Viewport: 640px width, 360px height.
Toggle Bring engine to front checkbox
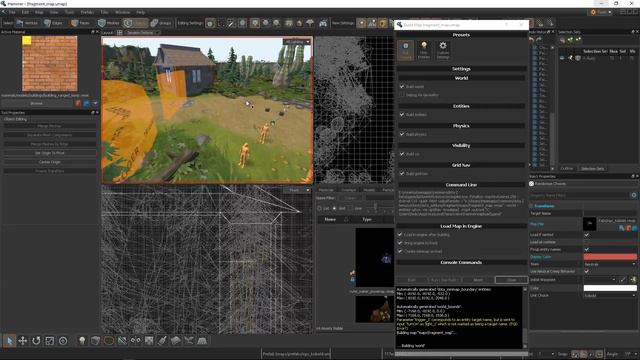click(x=400, y=243)
